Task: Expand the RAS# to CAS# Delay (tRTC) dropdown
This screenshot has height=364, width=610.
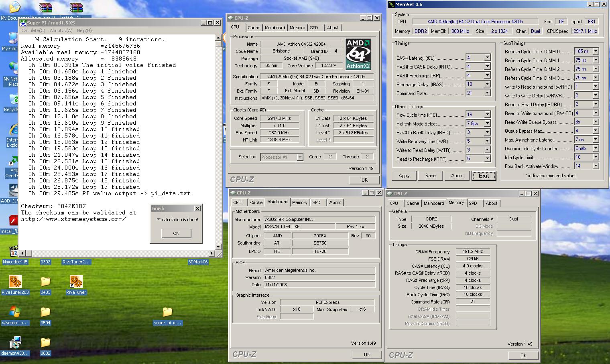Action: [x=487, y=67]
